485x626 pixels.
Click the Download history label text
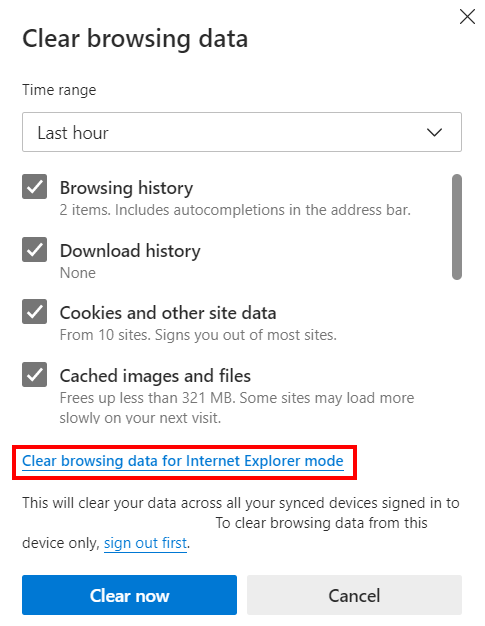[x=130, y=251]
